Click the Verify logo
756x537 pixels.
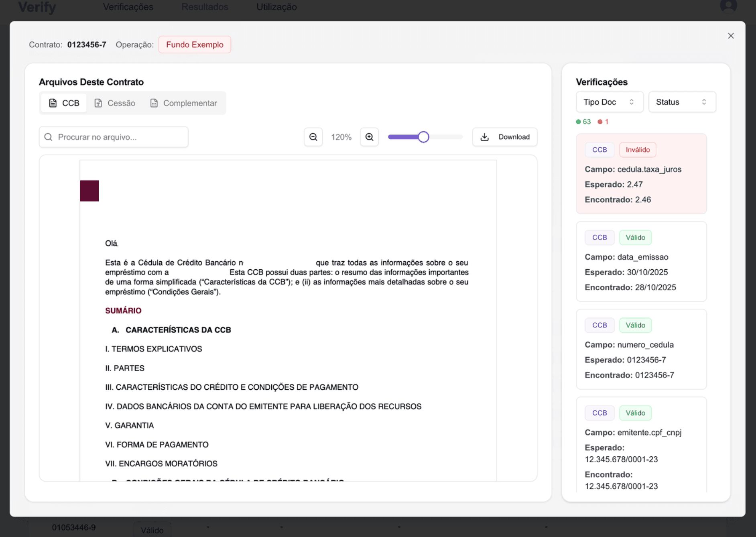(37, 7)
